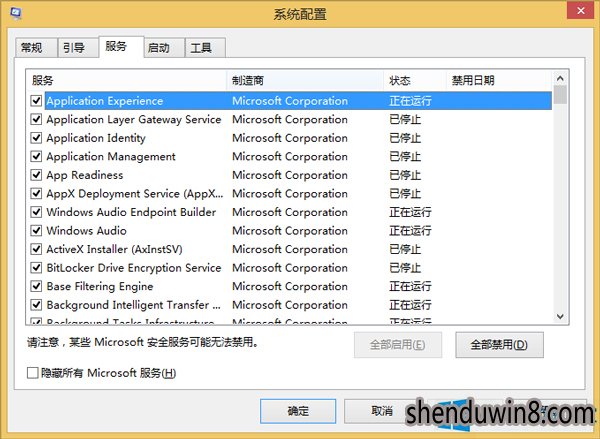This screenshot has width=600, height=439.
Task: Uncheck BitLocker Drive Encryption Service checkbox
Action: [x=36, y=267]
